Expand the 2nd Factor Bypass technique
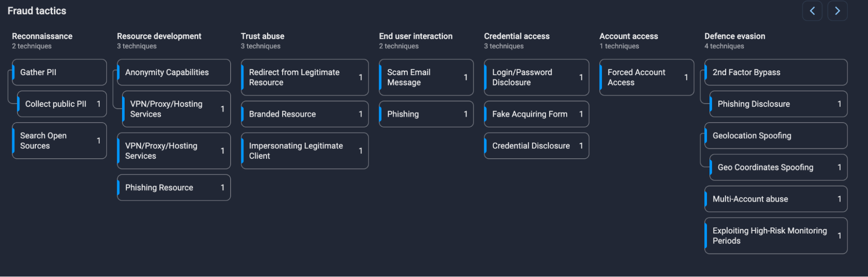868x277 pixels. [776, 72]
